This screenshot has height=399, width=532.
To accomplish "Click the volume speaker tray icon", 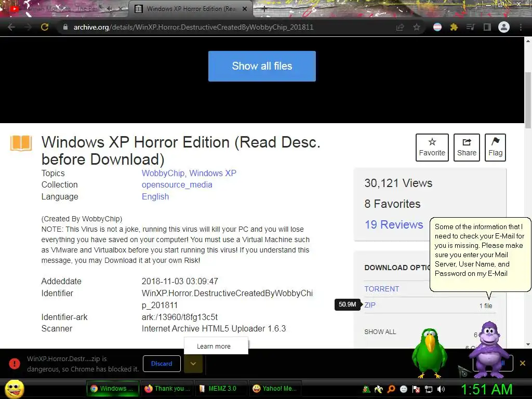I will click(441, 389).
